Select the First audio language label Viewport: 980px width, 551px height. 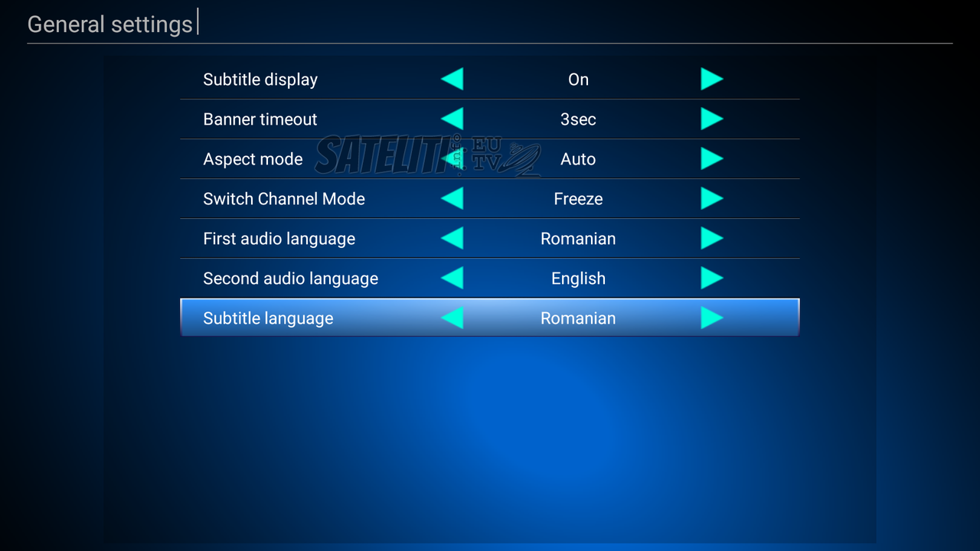point(279,239)
